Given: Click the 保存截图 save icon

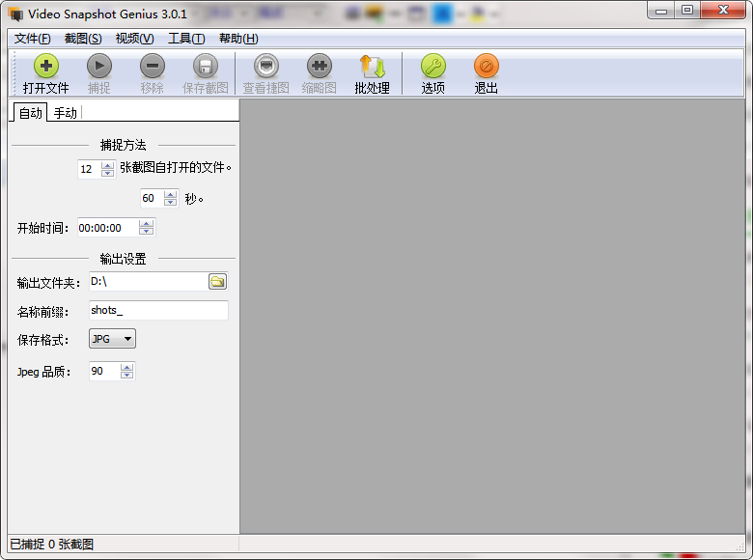Looking at the screenshot, I should pyautogui.click(x=206, y=66).
